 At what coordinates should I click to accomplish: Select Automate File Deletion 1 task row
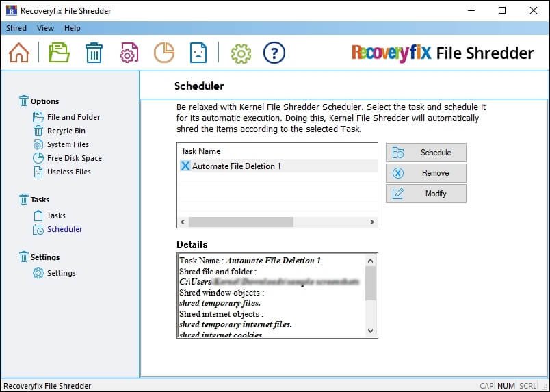(x=278, y=166)
